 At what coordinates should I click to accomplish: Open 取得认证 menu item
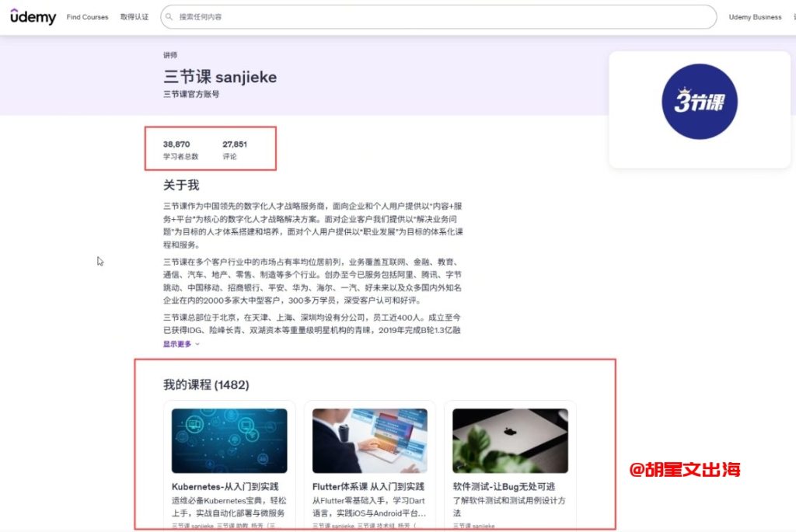[134, 17]
